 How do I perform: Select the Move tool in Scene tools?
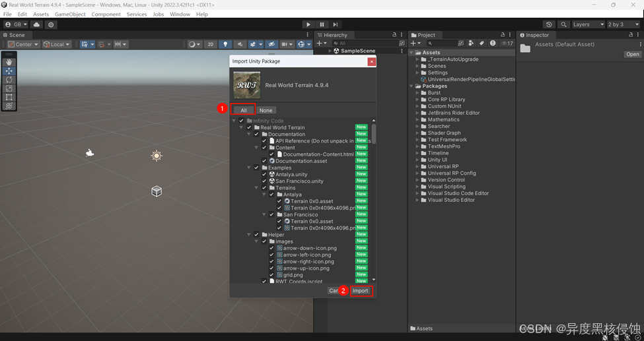coord(9,71)
